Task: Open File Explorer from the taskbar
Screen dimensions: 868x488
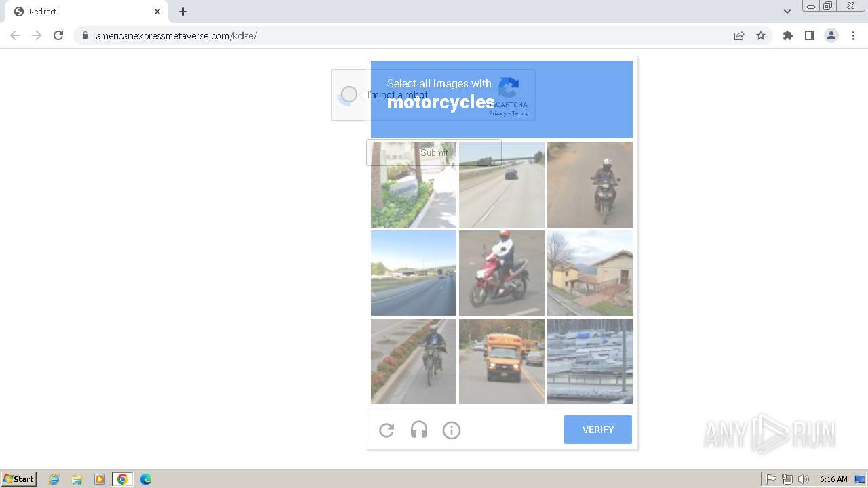Action: click(x=77, y=479)
